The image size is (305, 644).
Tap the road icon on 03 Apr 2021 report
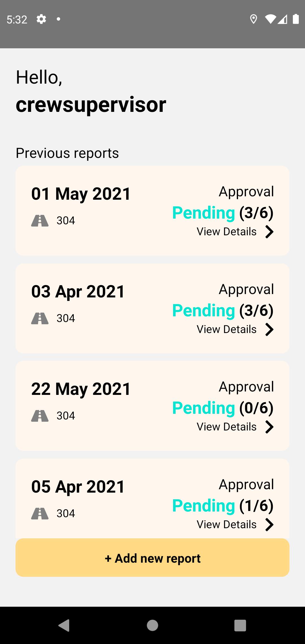(x=40, y=318)
